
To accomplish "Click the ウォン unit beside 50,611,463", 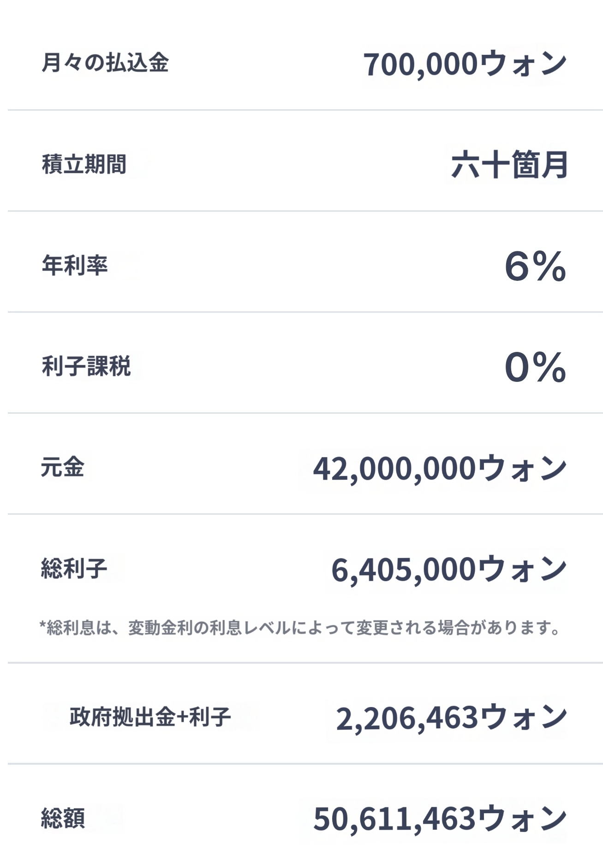I will click(522, 819).
